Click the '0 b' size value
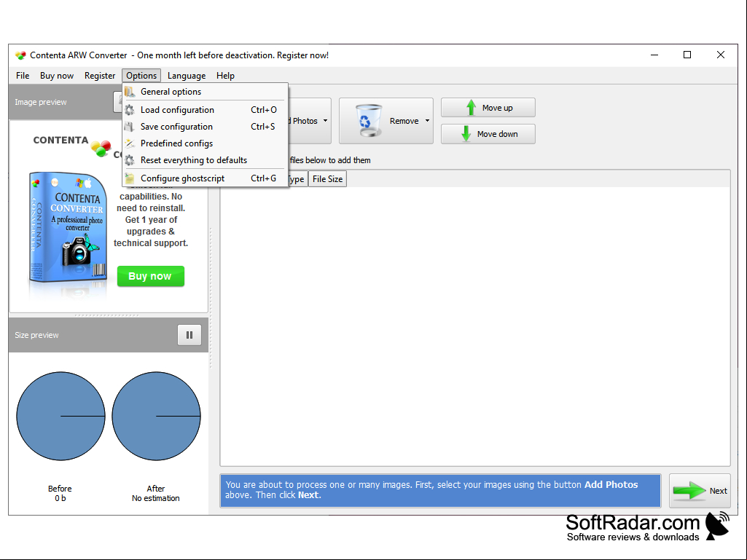This screenshot has height=560, width=747. pyautogui.click(x=60, y=498)
